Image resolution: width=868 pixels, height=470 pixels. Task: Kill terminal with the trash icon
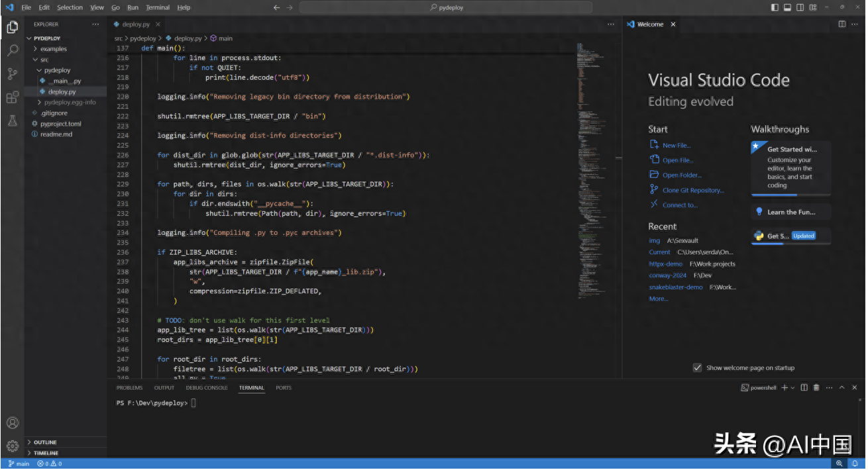click(816, 387)
